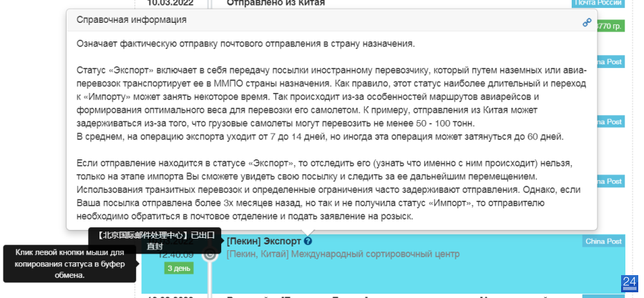This screenshot has width=644, height=298.
Task: Click the paragraph starting Означает фактическую отправку
Action: 245,44
